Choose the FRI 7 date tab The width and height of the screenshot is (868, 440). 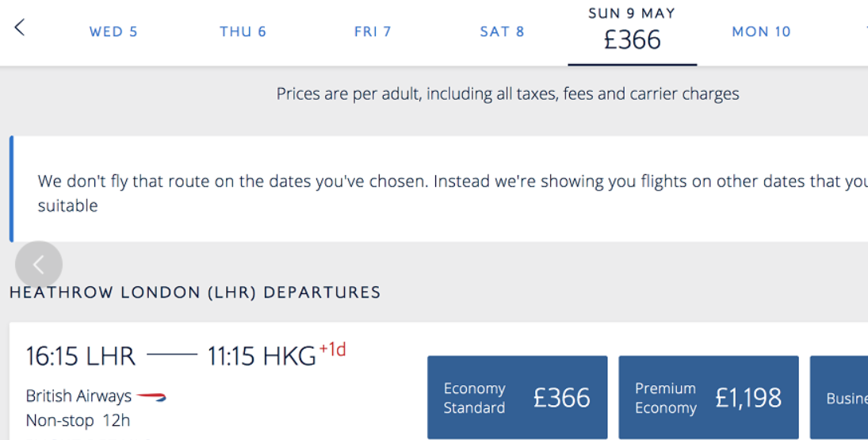tap(373, 32)
